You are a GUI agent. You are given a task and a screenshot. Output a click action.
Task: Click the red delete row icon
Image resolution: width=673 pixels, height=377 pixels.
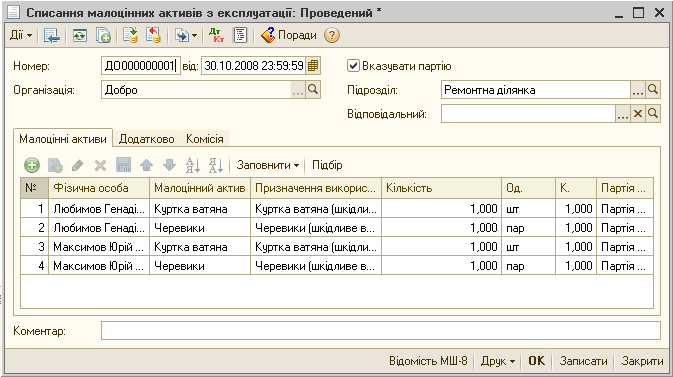(100, 165)
